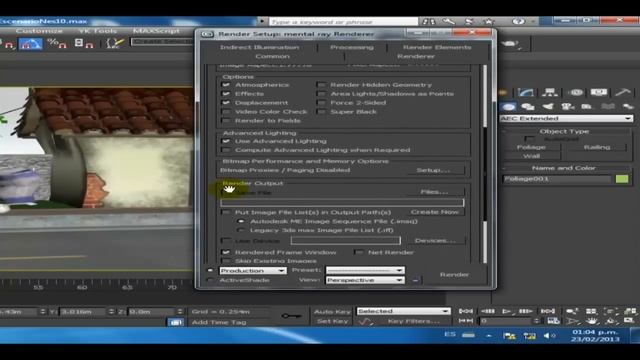Select the Geometry create category

(509, 107)
